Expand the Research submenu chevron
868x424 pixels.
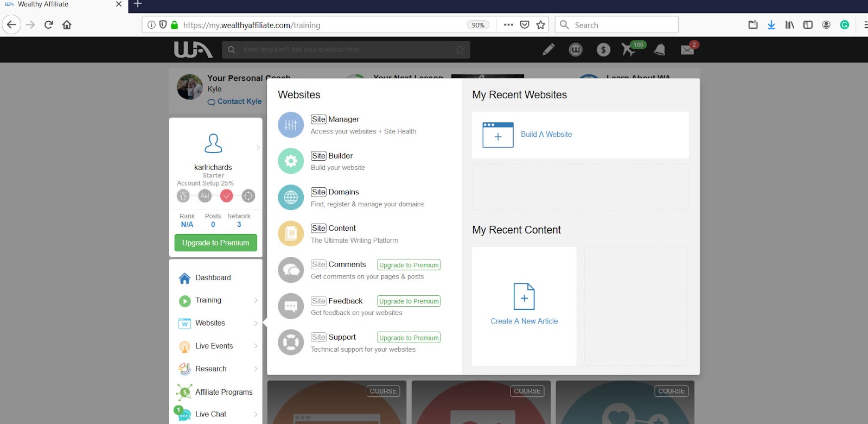[256, 369]
